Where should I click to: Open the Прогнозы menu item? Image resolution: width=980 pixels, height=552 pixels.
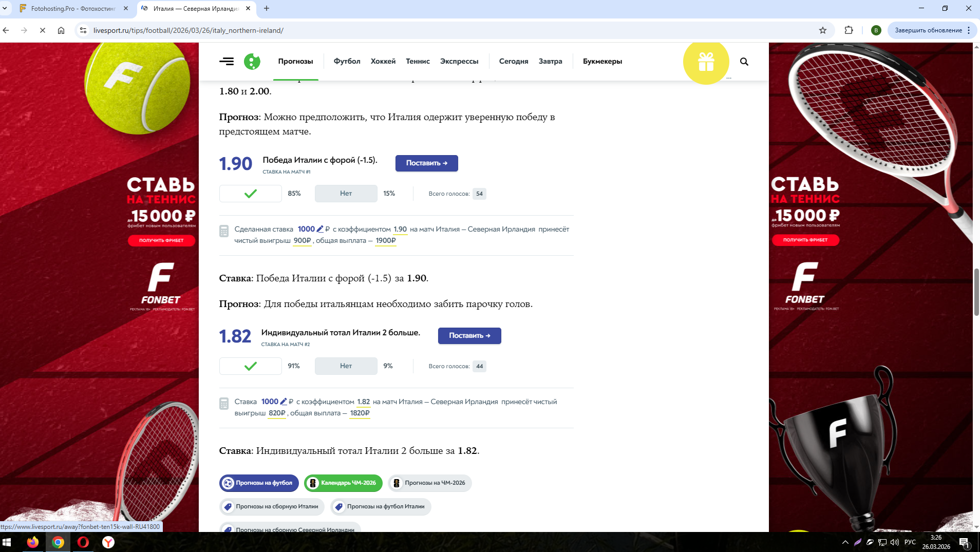point(296,62)
